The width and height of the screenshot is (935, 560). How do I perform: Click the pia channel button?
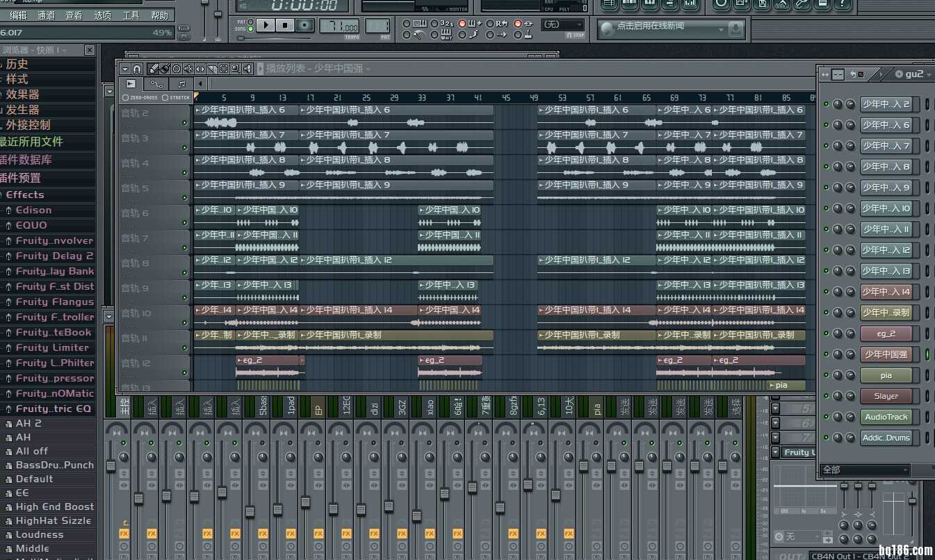pyautogui.click(x=886, y=375)
